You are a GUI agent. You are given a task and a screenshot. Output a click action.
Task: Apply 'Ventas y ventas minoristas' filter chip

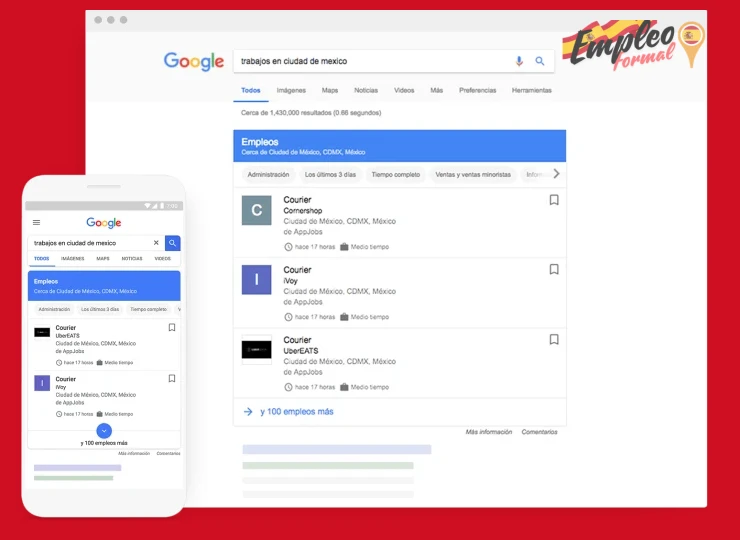tap(473, 175)
